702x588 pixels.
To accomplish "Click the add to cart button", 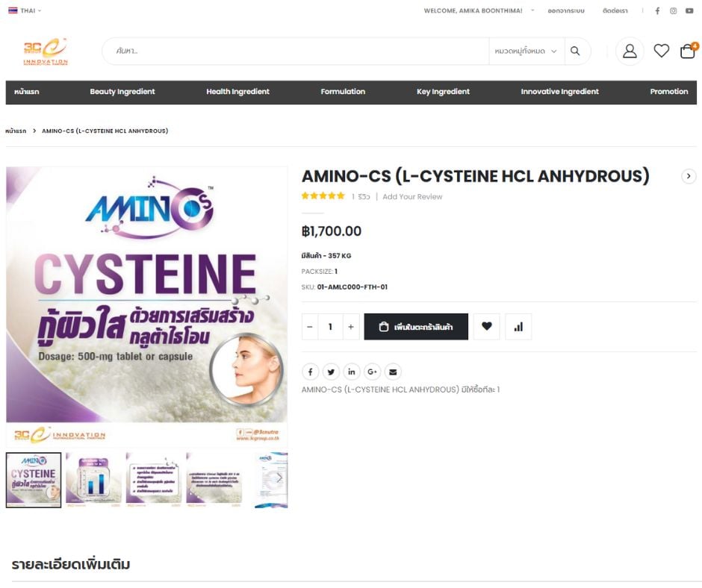I will [x=416, y=327].
